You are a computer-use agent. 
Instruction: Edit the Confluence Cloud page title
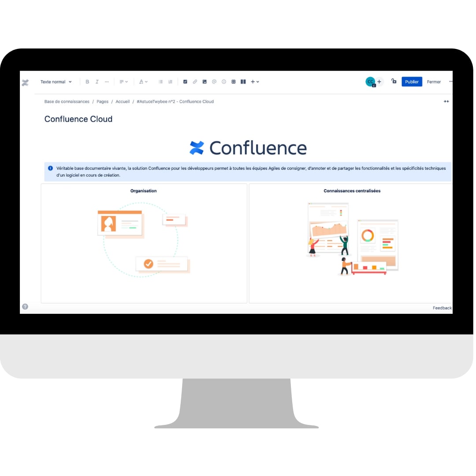point(78,119)
